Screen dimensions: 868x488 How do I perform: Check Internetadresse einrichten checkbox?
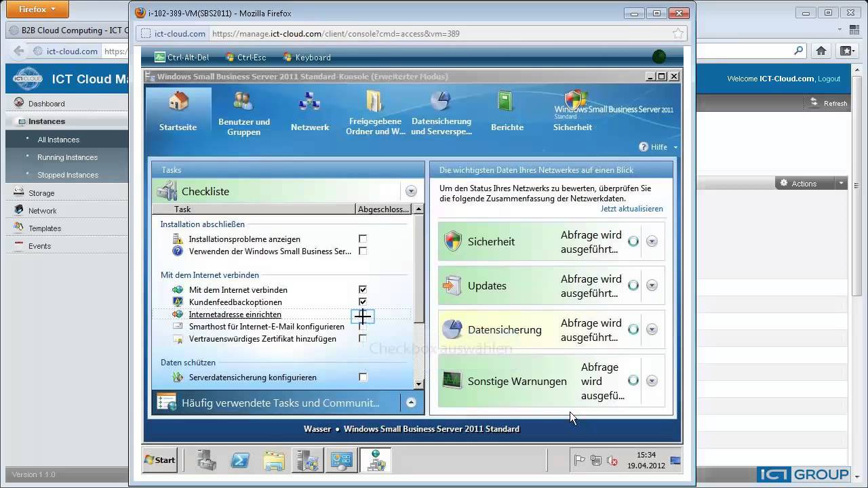pos(363,315)
